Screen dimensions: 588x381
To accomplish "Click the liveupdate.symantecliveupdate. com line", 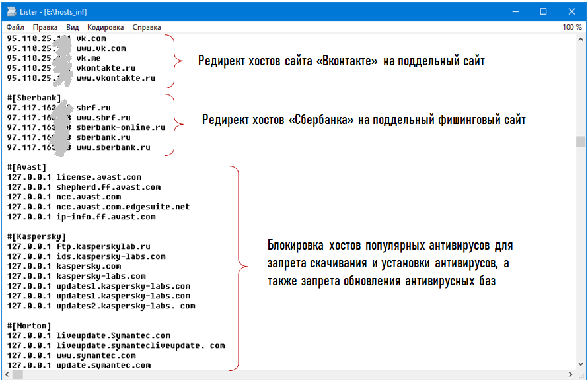I will pyautogui.click(x=116, y=345).
